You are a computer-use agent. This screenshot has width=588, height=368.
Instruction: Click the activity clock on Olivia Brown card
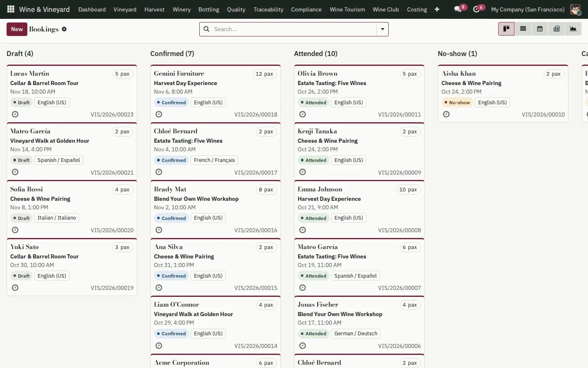pyautogui.click(x=303, y=114)
